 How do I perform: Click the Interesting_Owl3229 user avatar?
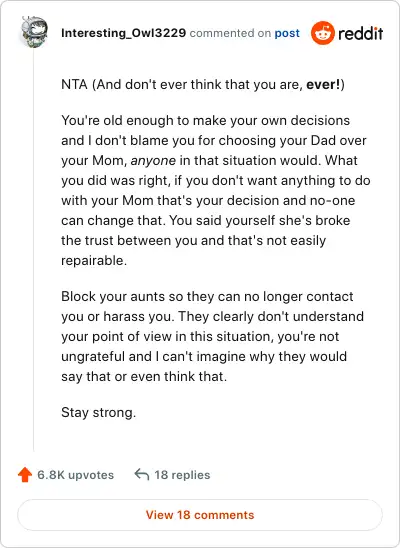[x=34, y=32]
